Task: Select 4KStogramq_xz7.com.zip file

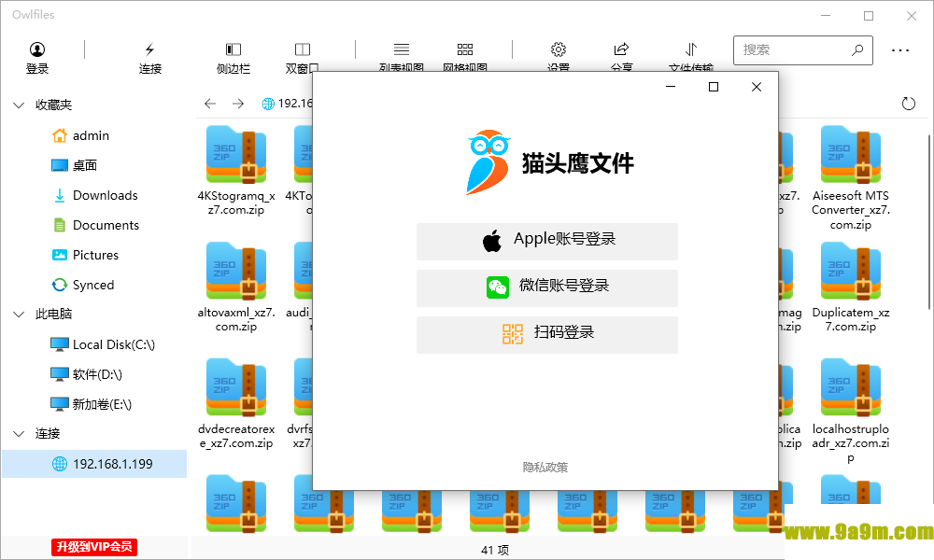Action: pyautogui.click(x=236, y=171)
